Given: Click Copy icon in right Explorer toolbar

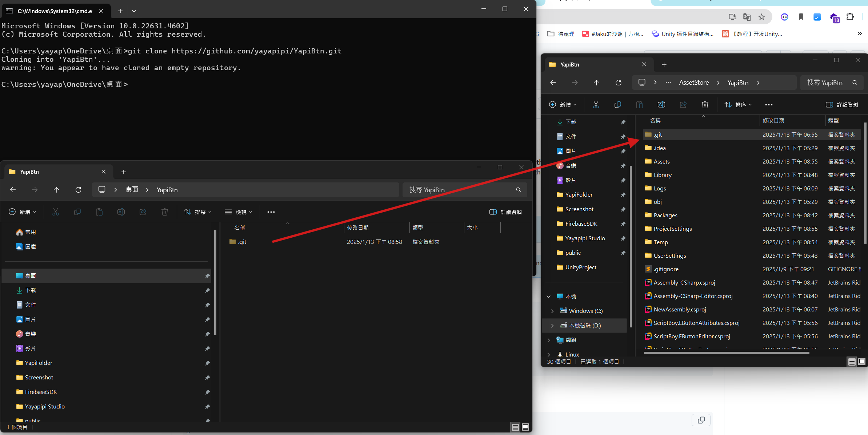Looking at the screenshot, I should pyautogui.click(x=617, y=105).
